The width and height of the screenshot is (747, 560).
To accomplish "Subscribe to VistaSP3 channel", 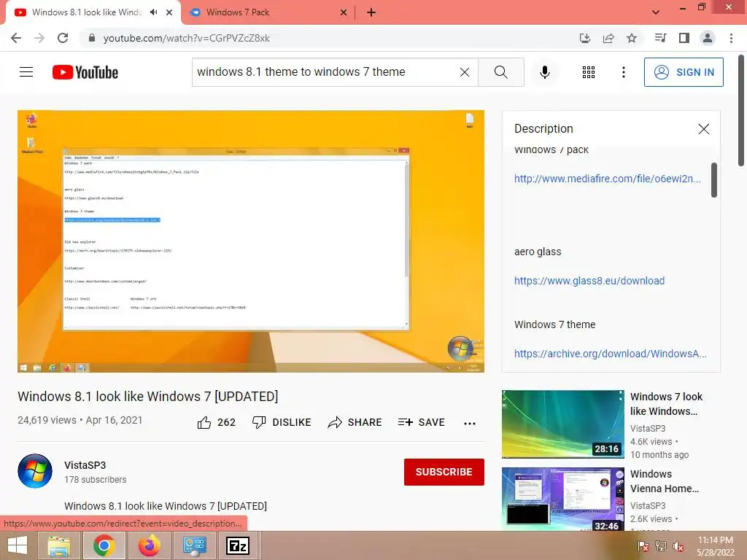I will pyautogui.click(x=444, y=472).
